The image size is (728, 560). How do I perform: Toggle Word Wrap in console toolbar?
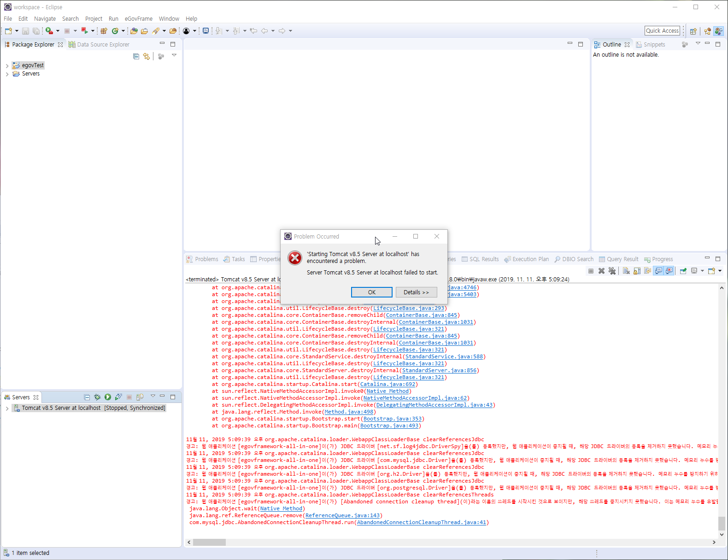pos(647,271)
